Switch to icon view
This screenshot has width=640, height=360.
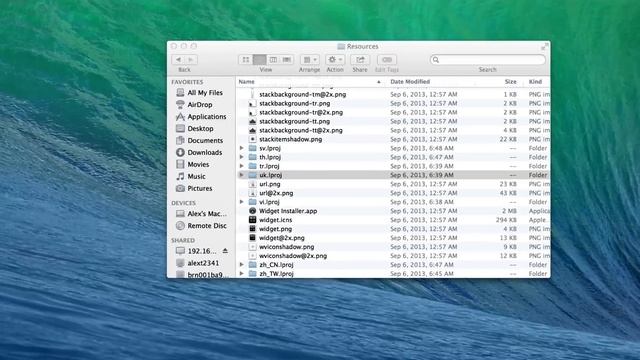pyautogui.click(x=245, y=60)
